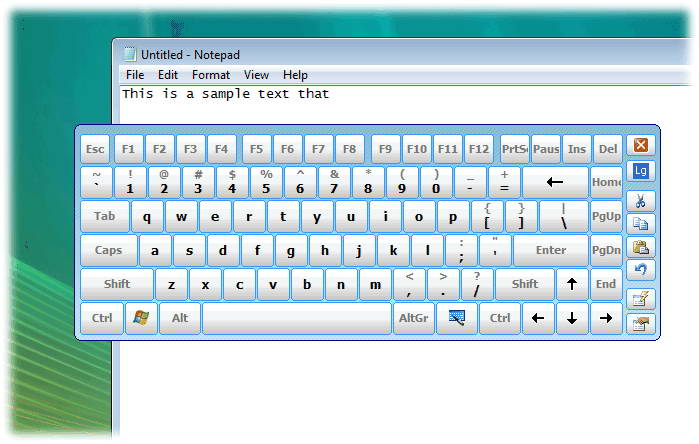Tap the up arrow key
The height and width of the screenshot is (444, 699).
point(572,284)
